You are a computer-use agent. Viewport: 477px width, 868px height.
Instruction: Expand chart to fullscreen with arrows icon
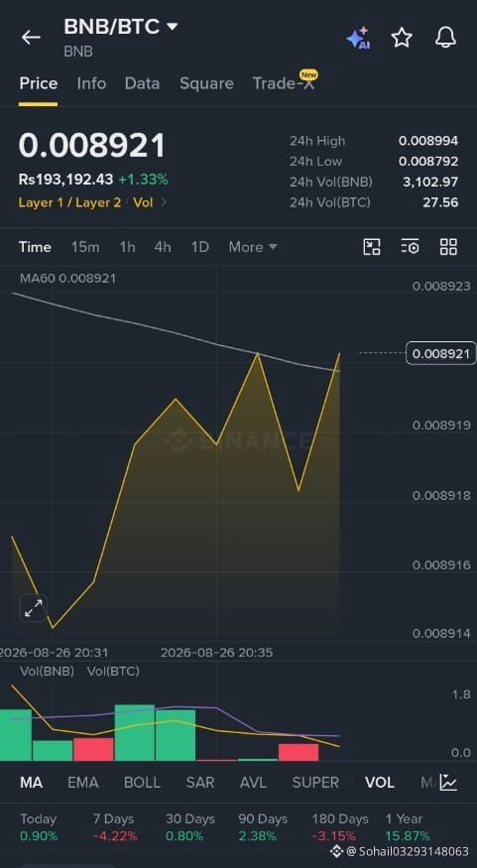pos(34,608)
